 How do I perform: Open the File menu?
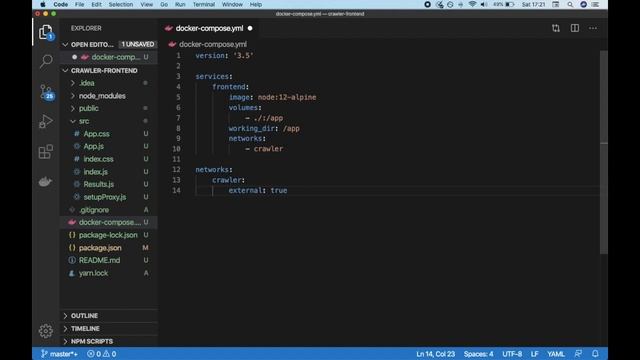[x=80, y=4]
